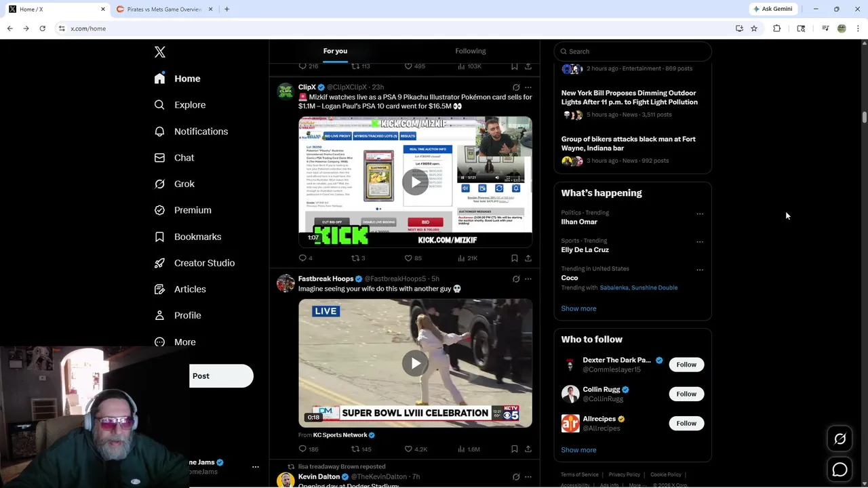
Task: Open browser extensions menu
Action: tap(777, 28)
